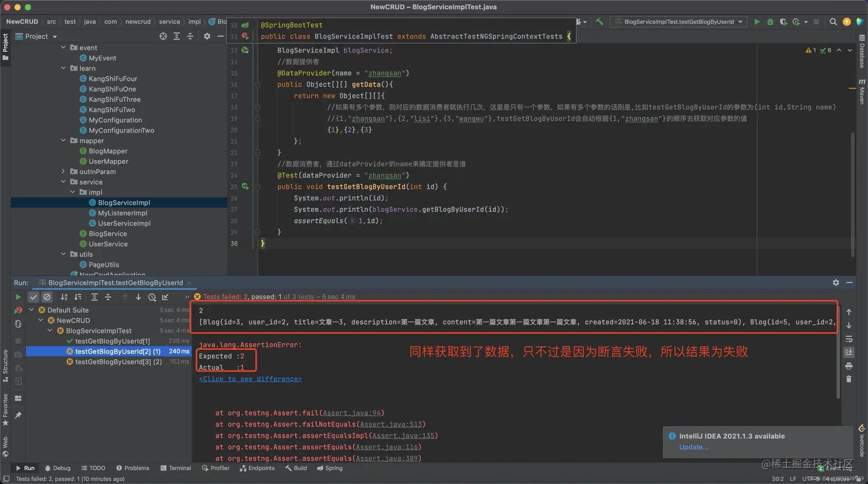Toggle Favorites tool window stripe button
The height and width of the screenshot is (484, 868).
[5, 409]
